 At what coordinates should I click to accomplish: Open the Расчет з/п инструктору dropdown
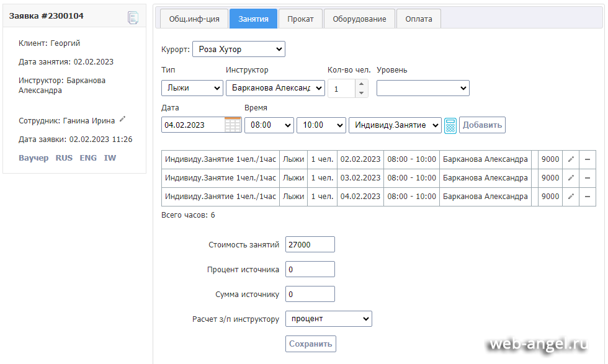(328, 319)
